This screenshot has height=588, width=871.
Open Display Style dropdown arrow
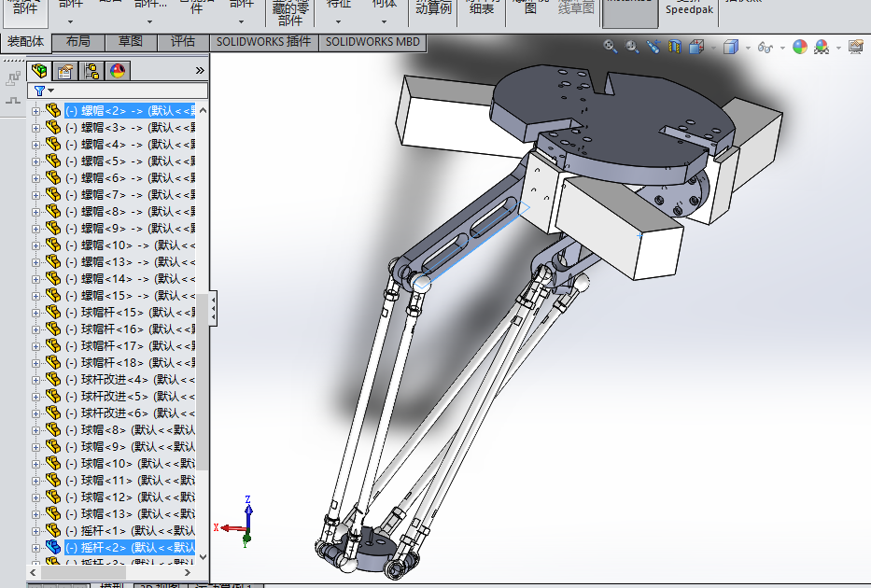[748, 48]
